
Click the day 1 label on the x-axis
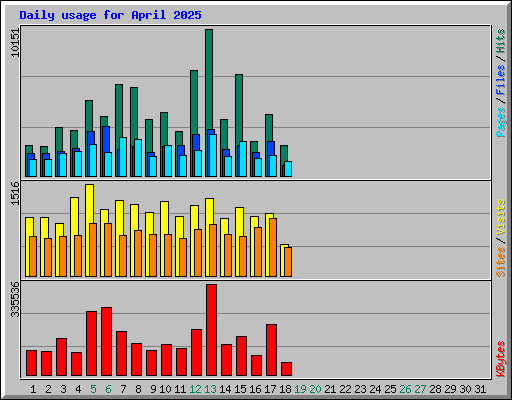[33, 389]
